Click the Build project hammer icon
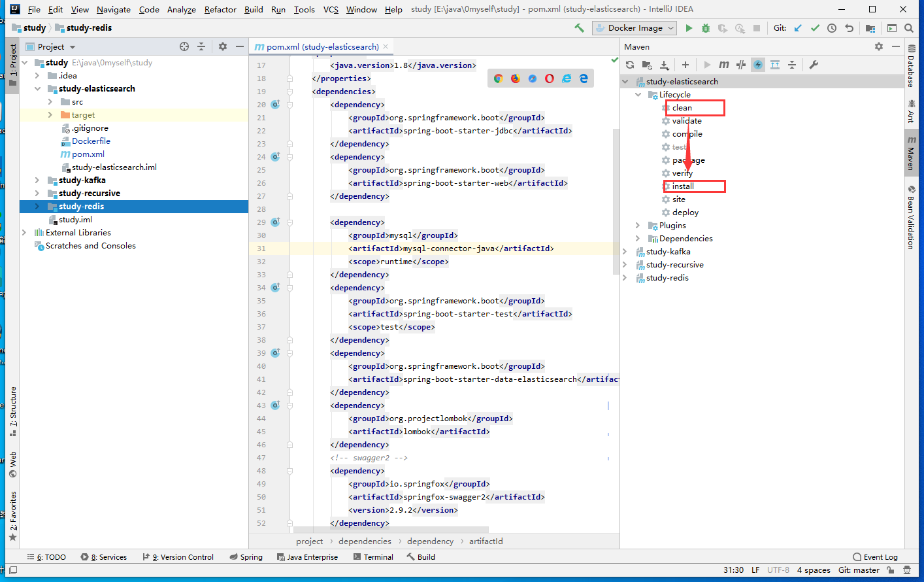 pos(579,28)
